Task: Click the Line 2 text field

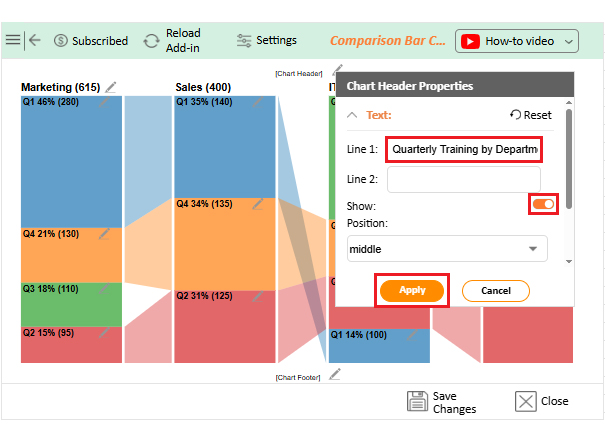Action: (463, 179)
